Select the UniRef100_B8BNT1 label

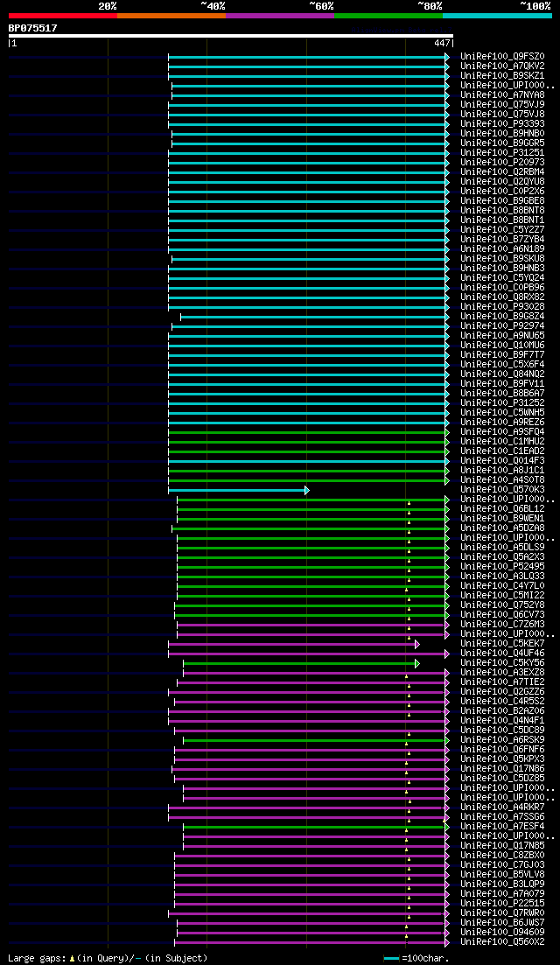[x=502, y=220]
